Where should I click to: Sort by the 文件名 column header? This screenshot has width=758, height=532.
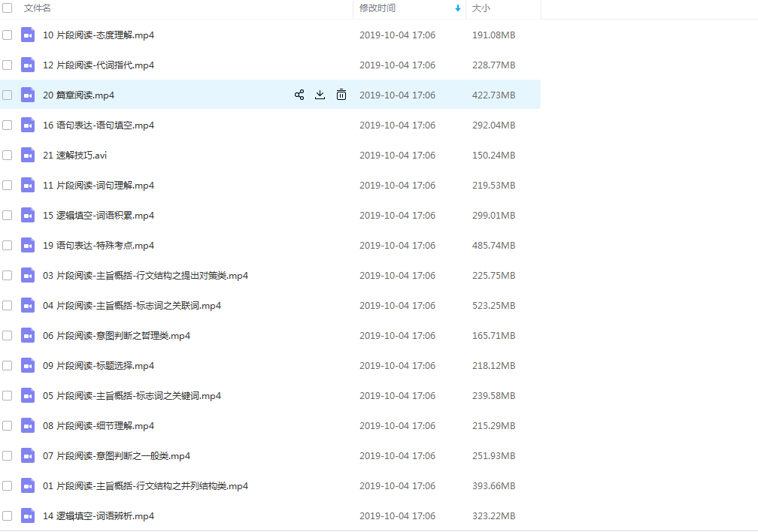[38, 8]
